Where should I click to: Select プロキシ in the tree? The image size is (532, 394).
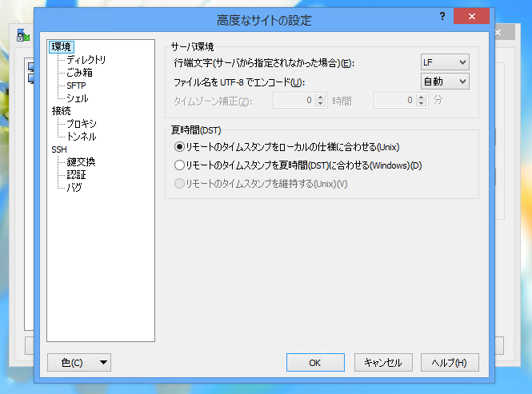82,124
